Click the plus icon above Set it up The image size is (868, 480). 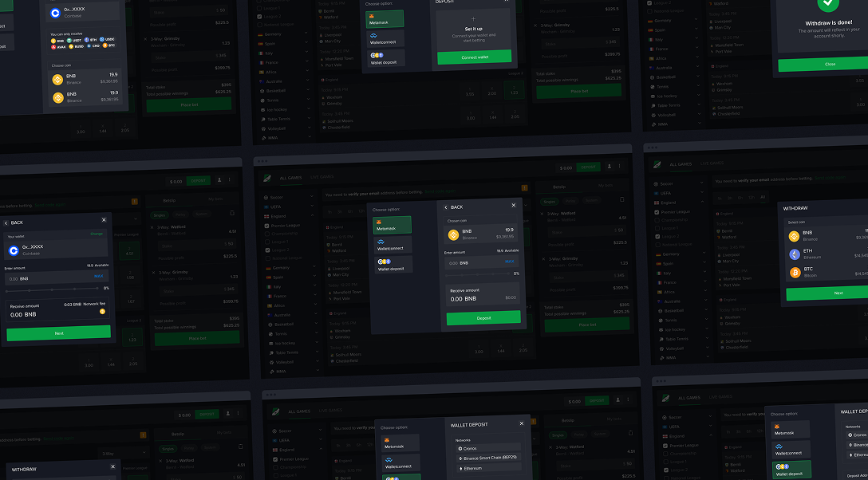pos(473,18)
